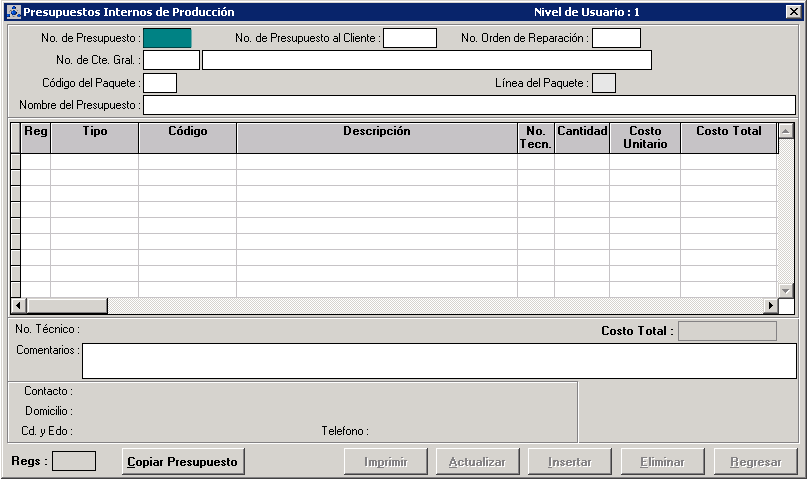Click the No. de Presupuesto field
Viewport: 809px width, 480px height.
167,38
